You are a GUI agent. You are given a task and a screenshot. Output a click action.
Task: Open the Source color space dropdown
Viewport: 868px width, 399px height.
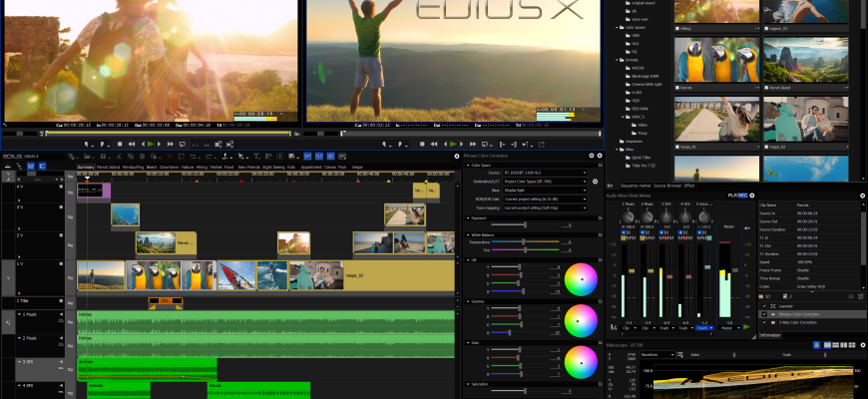pyautogui.click(x=545, y=173)
